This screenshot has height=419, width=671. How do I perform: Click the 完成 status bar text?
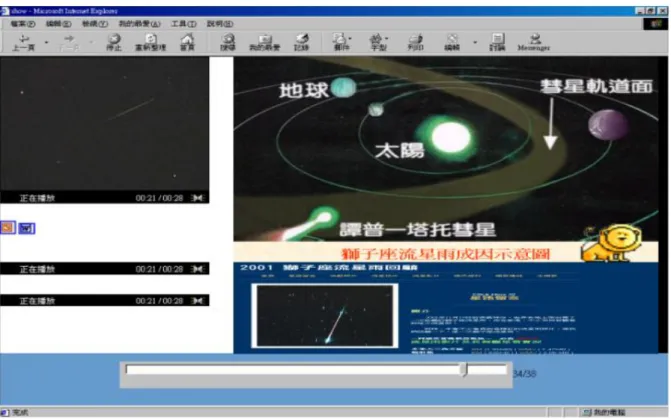coord(20,413)
